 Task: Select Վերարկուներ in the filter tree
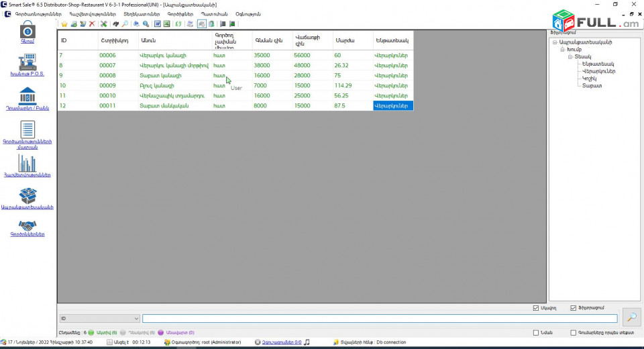[599, 71]
